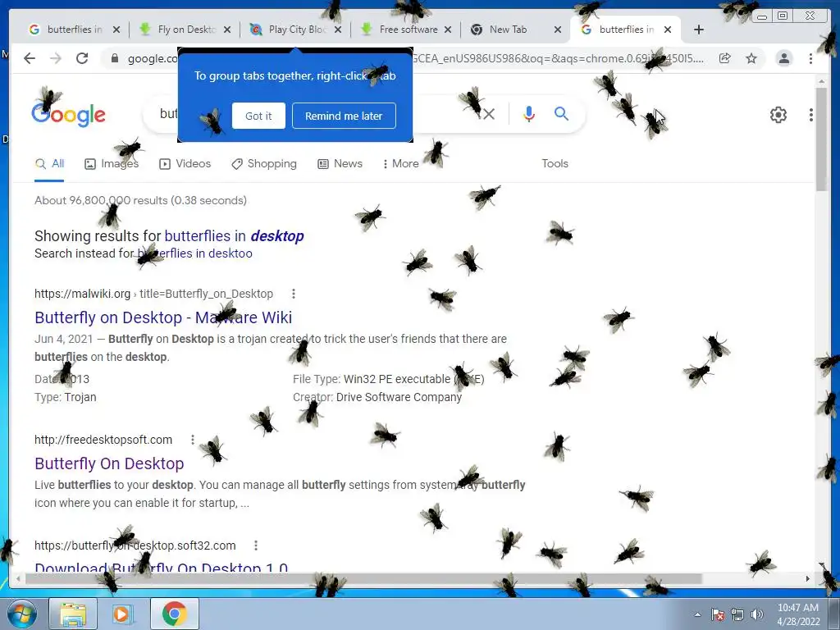Click Chrome icon in taskbar
The height and width of the screenshot is (630, 840).
[x=174, y=614]
